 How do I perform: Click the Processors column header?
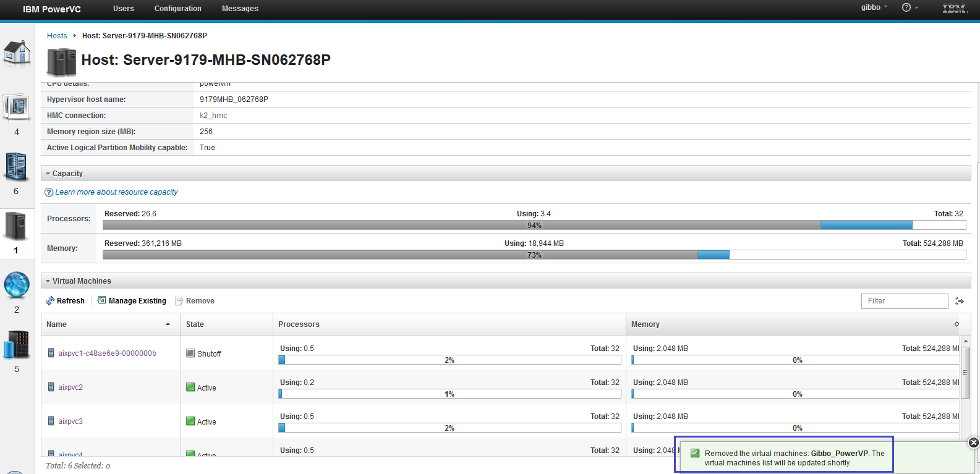449,324
